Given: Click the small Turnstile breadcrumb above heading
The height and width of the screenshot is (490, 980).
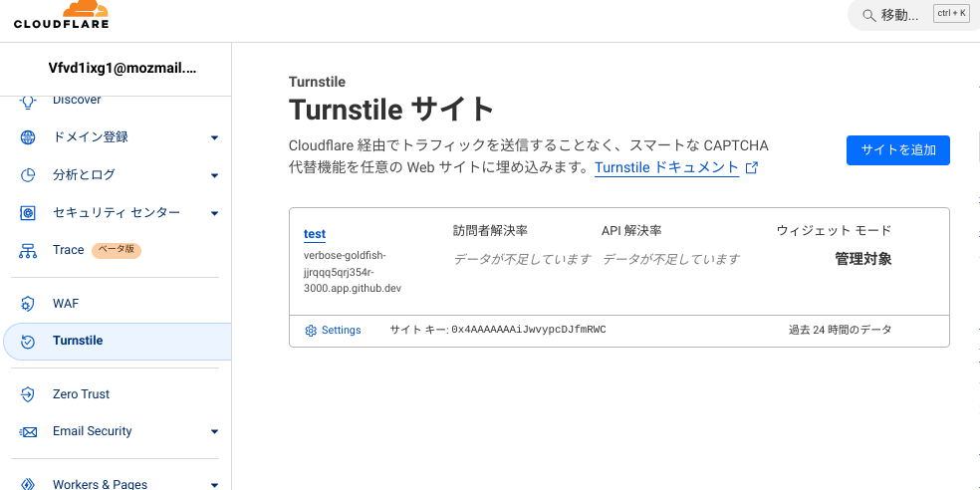Looking at the screenshot, I should click(x=317, y=82).
